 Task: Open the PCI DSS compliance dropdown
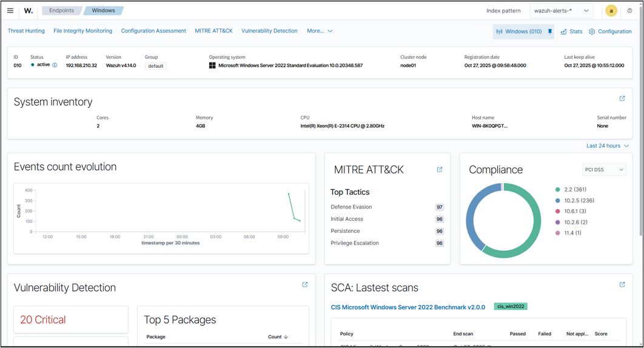pos(604,170)
